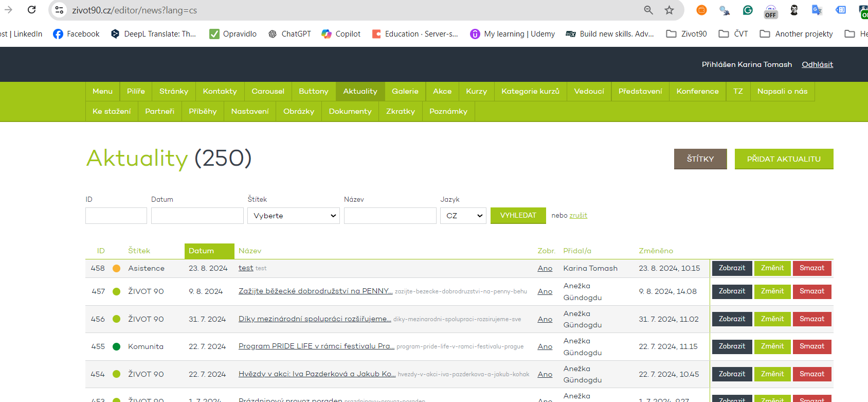Open the ChatGPT bookmark
Image resolution: width=868 pixels, height=402 pixels.
pyautogui.click(x=290, y=34)
